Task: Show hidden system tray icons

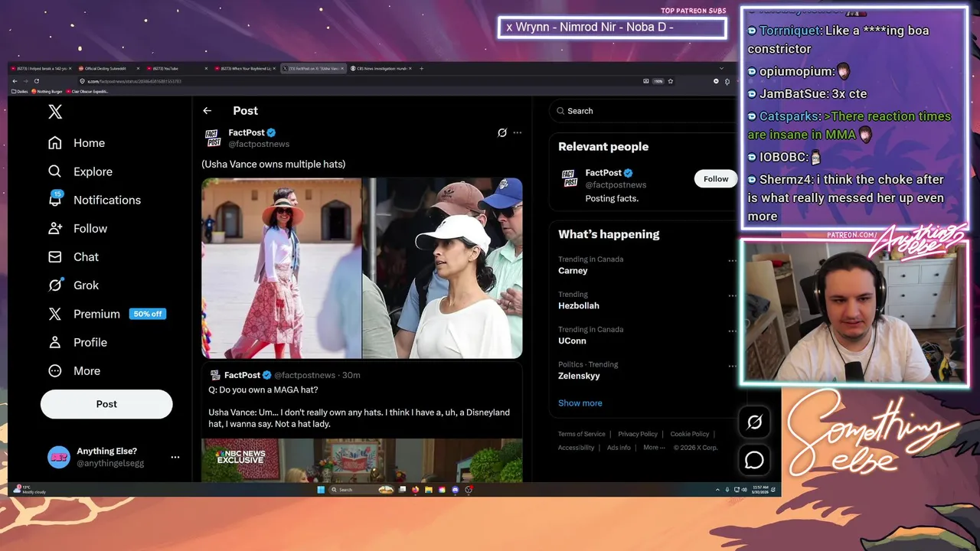Action: (x=717, y=490)
